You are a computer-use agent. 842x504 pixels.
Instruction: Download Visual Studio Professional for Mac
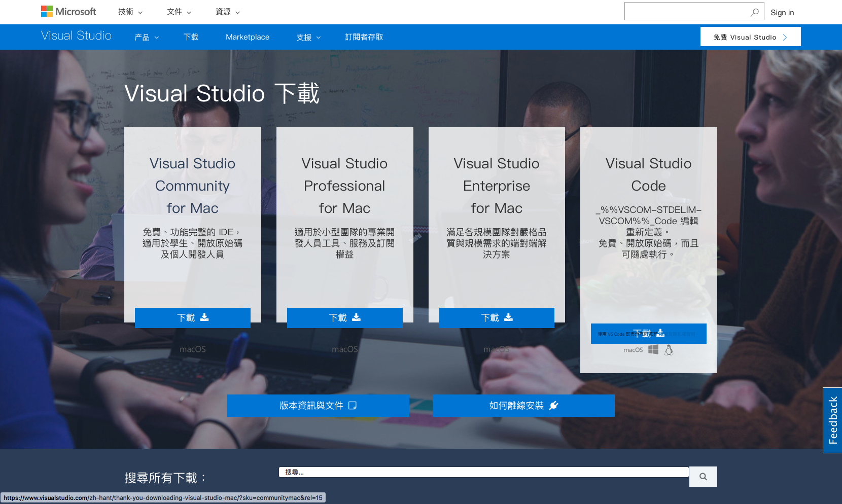coord(345,318)
